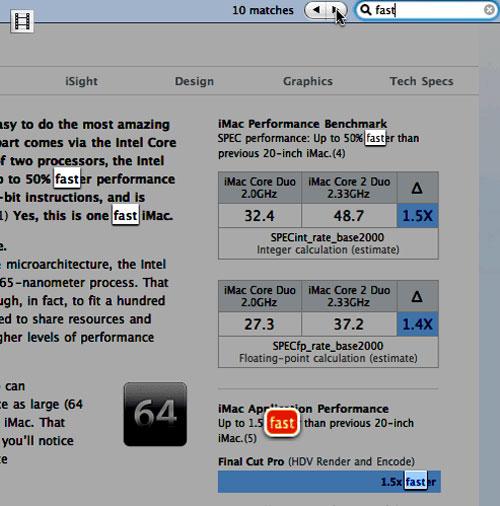Open the Tech Specs tab
Screen dimensions: 500x506
pos(422,81)
